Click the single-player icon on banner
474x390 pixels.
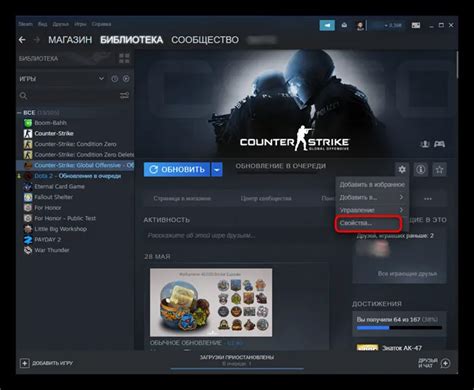click(x=425, y=144)
